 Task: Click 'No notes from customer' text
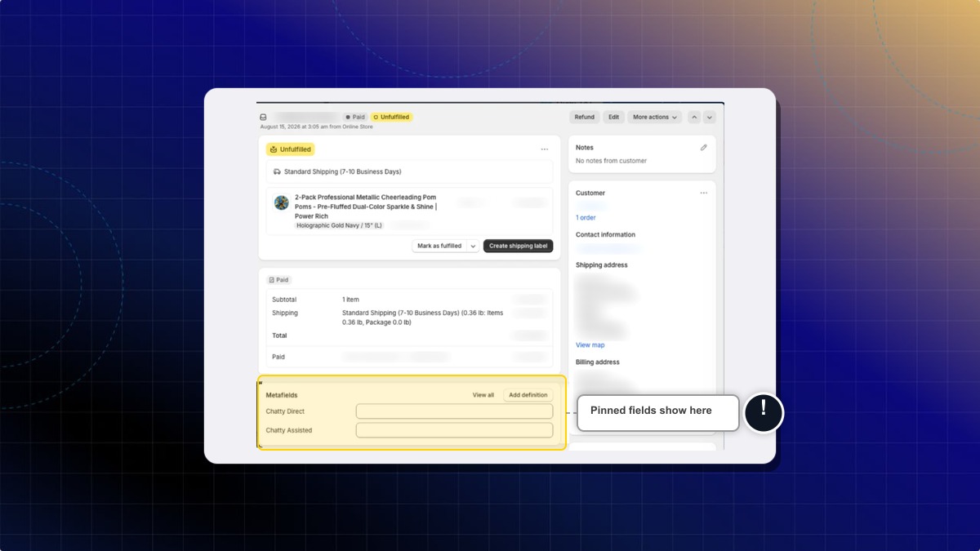[611, 161]
